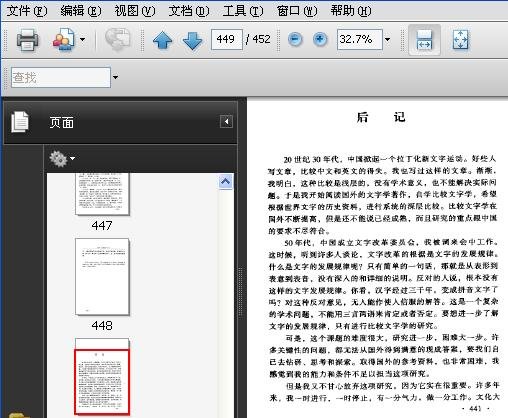Zoom in with the plus icon
The width and height of the screenshot is (508, 418).
point(320,39)
